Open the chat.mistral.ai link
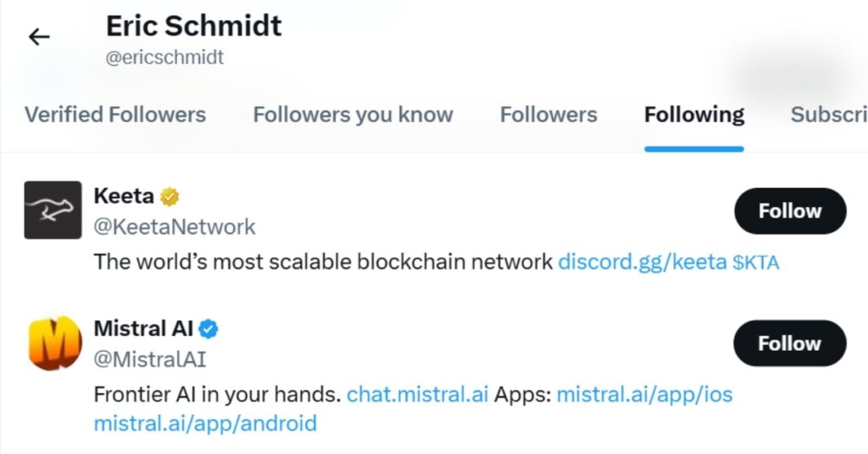868x454 pixels. [x=417, y=394]
